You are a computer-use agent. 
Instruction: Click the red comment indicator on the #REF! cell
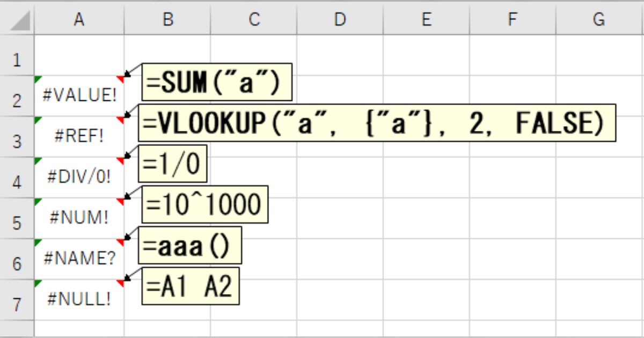(x=120, y=119)
